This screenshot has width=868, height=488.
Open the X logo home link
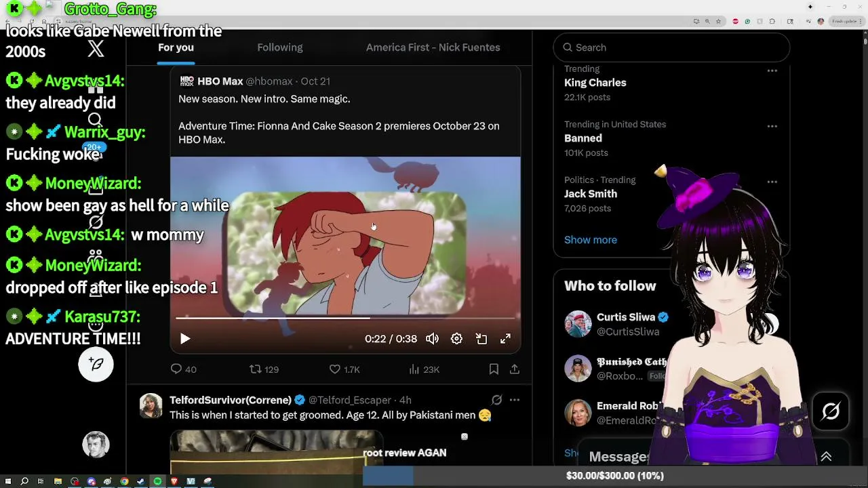click(96, 48)
